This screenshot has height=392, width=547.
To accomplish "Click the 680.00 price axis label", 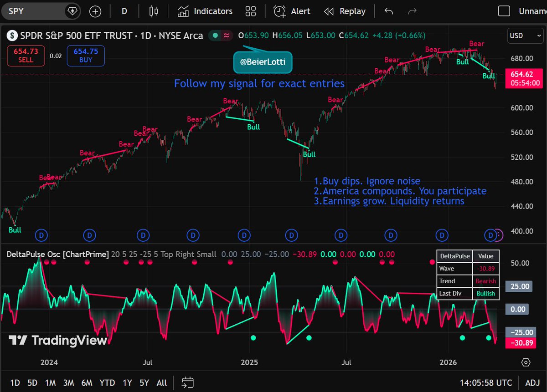I will 521,58.
